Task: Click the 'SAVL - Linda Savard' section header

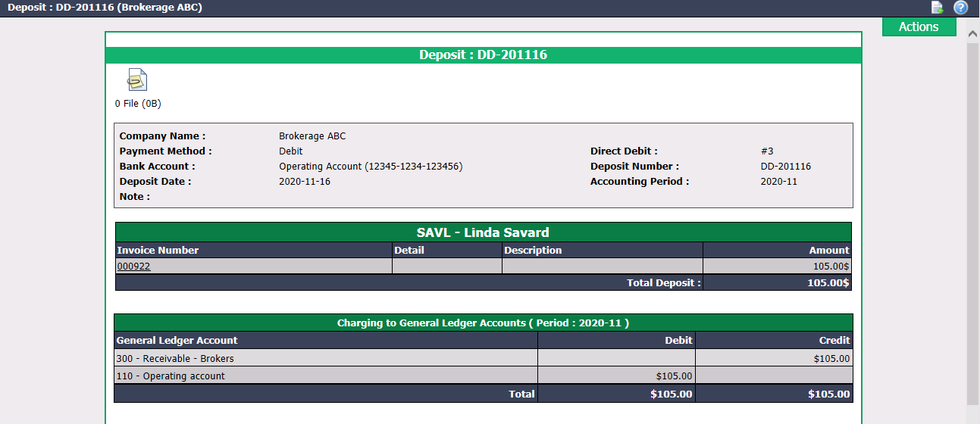Action: pos(484,232)
